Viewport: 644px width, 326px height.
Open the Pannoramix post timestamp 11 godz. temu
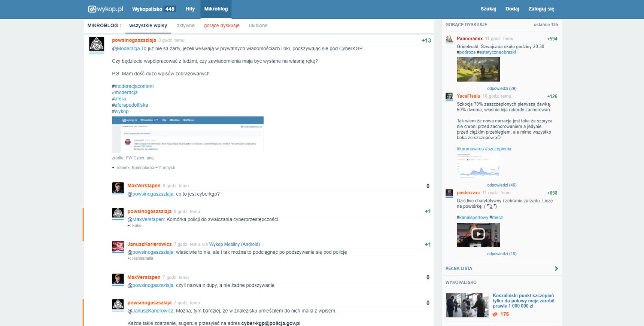(499, 39)
